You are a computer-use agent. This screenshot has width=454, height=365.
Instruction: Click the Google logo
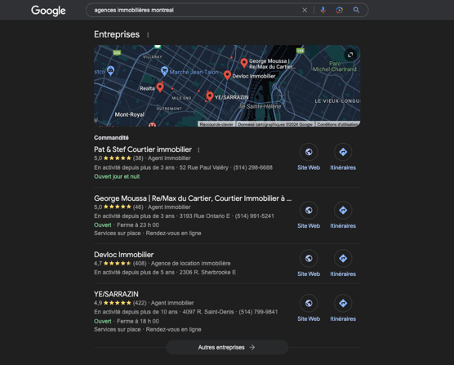coord(48,10)
